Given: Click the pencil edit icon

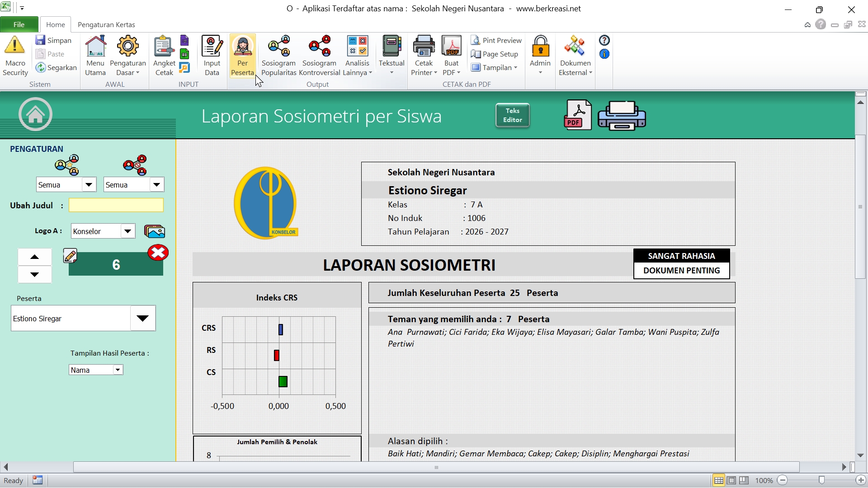Looking at the screenshot, I should (70, 256).
